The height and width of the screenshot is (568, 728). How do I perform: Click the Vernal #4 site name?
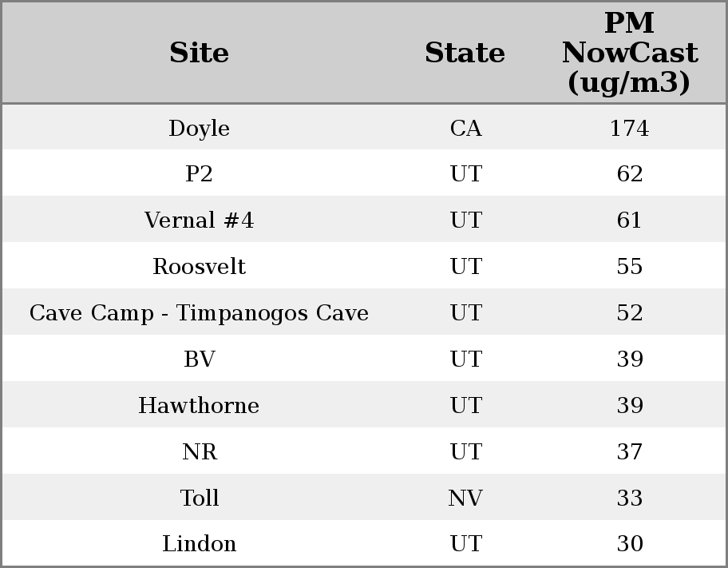coord(200,220)
